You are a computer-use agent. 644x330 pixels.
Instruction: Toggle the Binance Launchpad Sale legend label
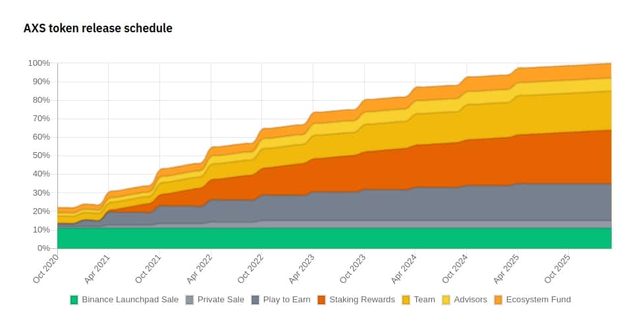pyautogui.click(x=130, y=300)
